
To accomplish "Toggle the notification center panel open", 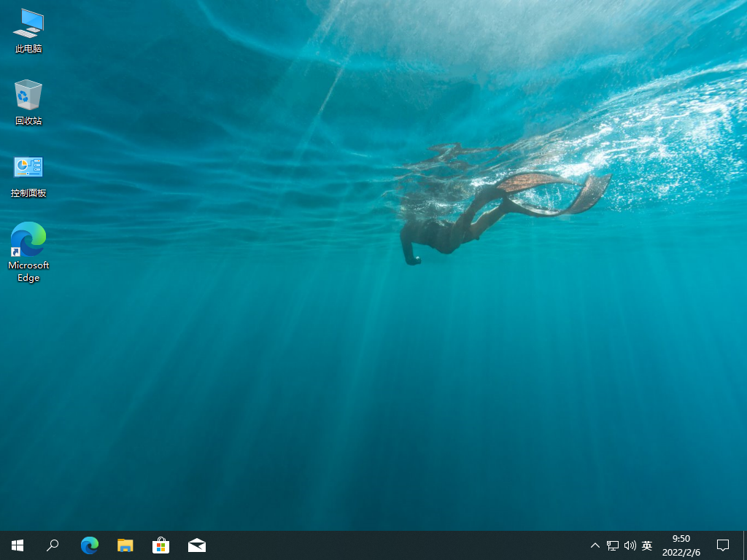I will (721, 545).
